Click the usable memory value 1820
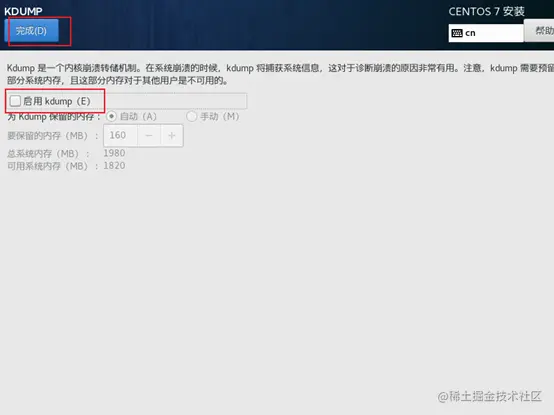The height and width of the screenshot is (415, 554). click(114, 166)
